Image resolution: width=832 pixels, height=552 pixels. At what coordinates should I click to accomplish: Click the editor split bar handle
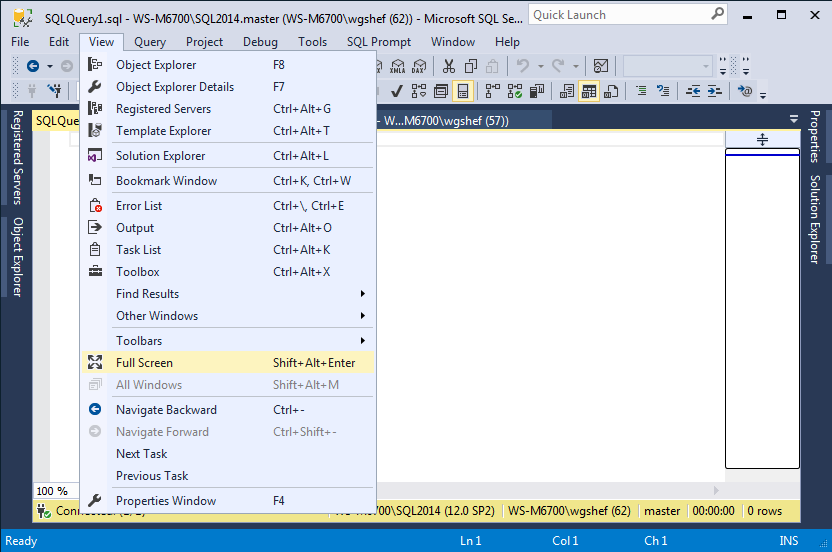tap(762, 140)
